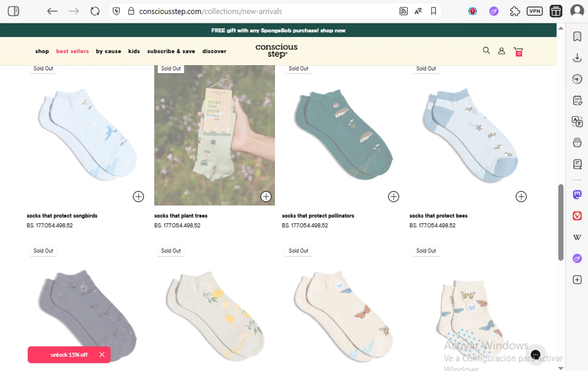Toggle the VPN button

pyautogui.click(x=535, y=11)
